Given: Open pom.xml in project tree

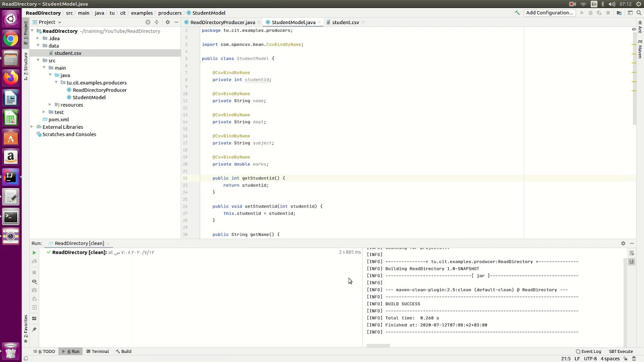Looking at the screenshot, I should tap(58, 120).
